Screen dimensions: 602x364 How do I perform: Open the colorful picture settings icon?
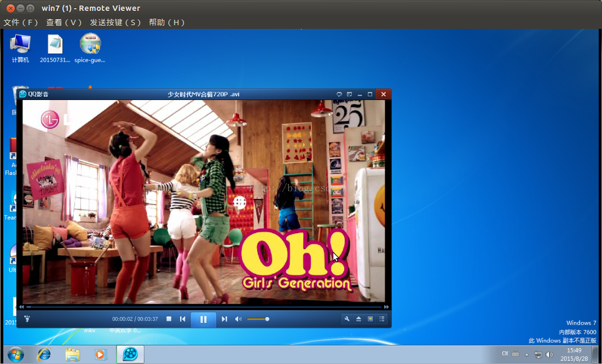point(370,319)
